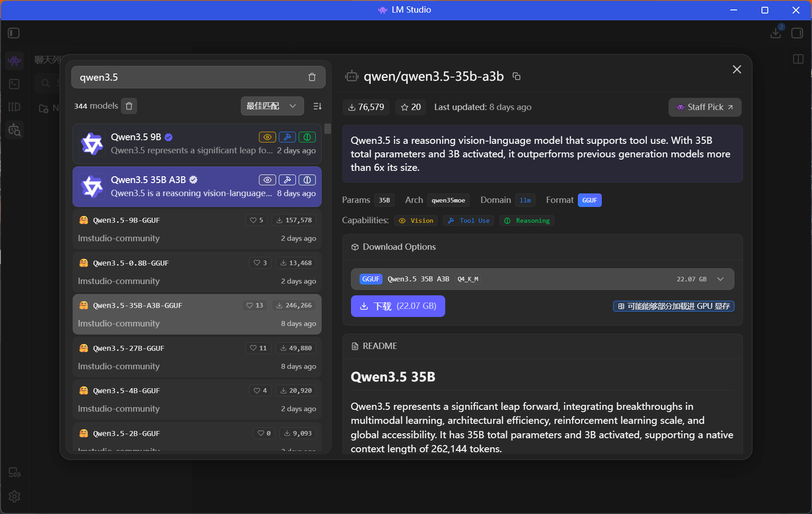This screenshot has width=812, height=514.
Task: Click downloads count 20,920 on Qwen3.5-4B-GGUF
Action: (x=296, y=390)
